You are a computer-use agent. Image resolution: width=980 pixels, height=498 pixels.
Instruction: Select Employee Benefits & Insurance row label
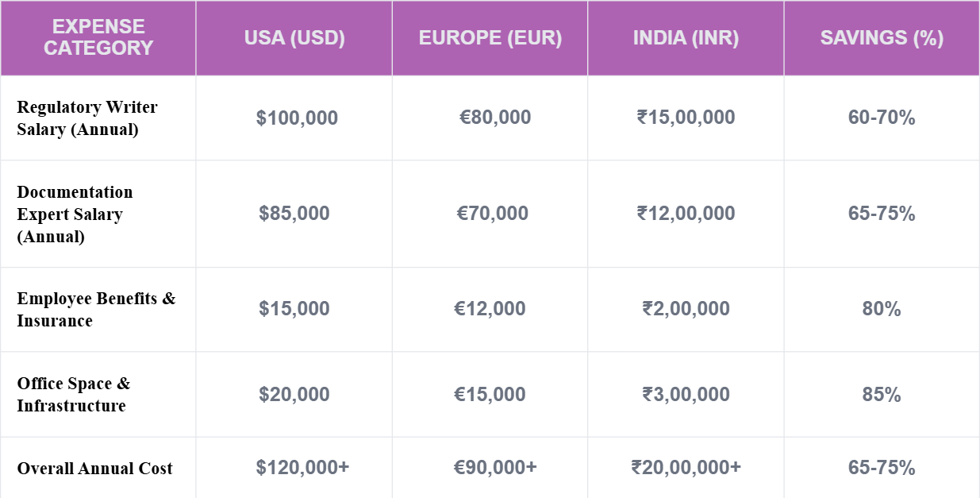[96, 310]
